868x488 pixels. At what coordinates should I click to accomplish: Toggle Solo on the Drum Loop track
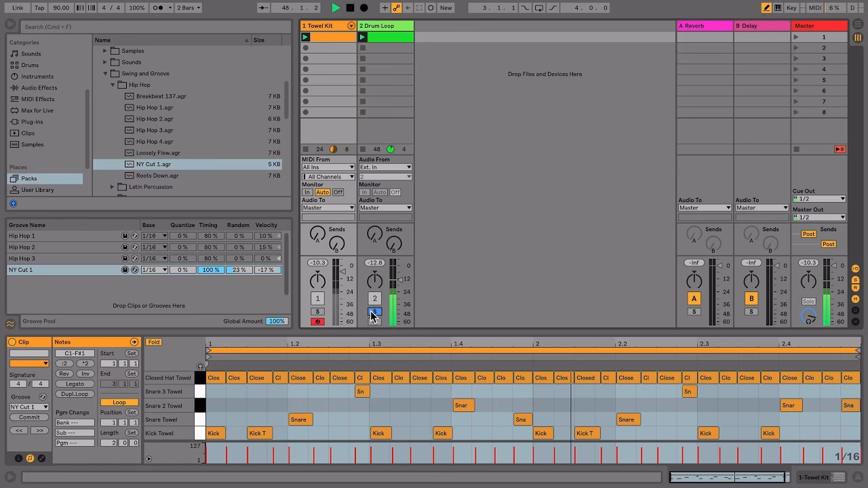[374, 312]
